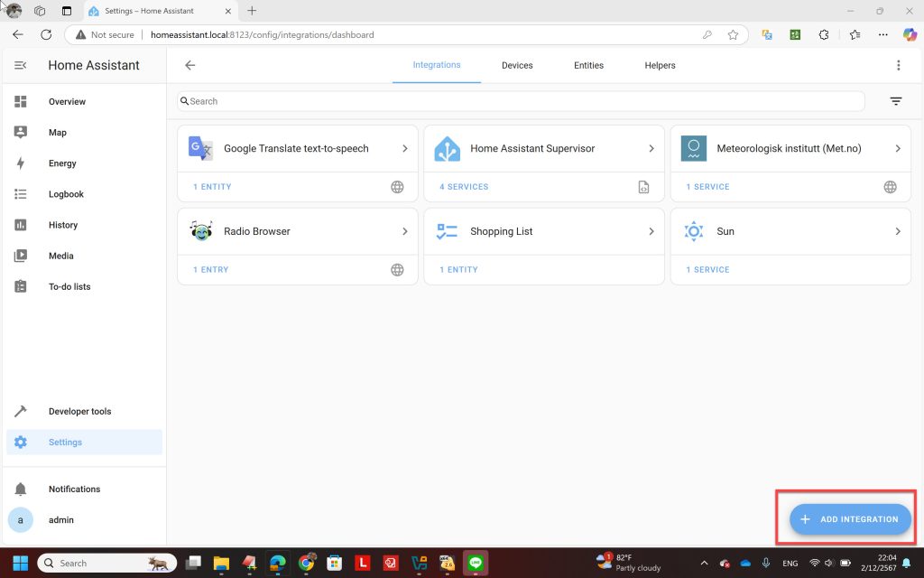
Task: Click the filter icon beside search
Action: tap(895, 101)
